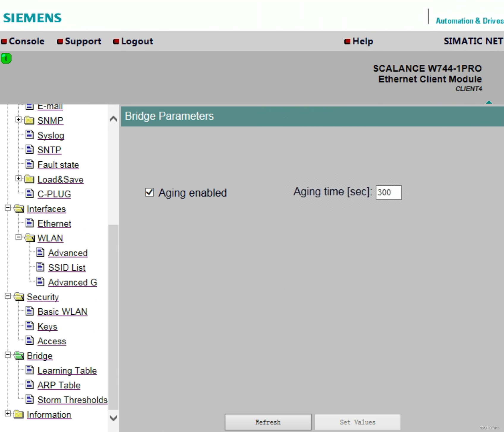Image resolution: width=504 pixels, height=432 pixels.
Task: Click the navigation scroll up arrow
Action: (x=113, y=119)
